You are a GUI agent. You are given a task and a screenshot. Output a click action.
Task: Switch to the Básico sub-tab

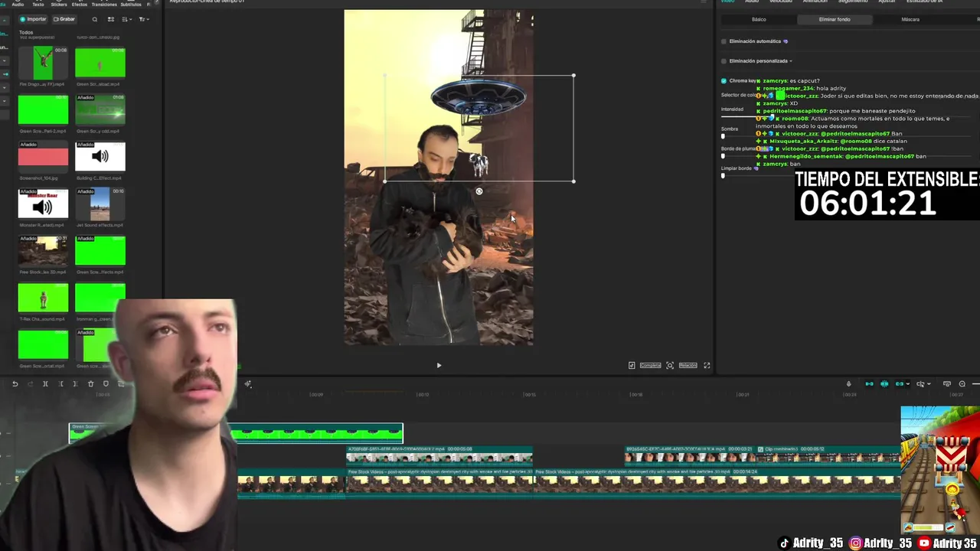(x=759, y=19)
